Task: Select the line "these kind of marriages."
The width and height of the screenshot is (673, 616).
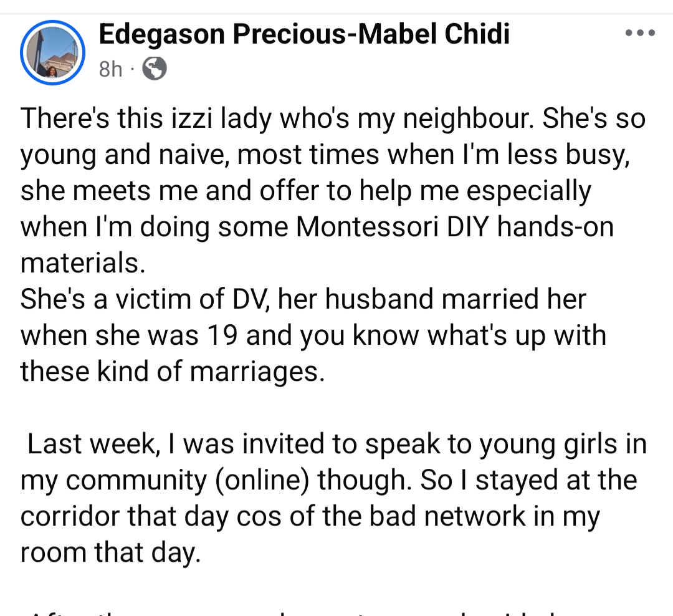Action: coord(173,372)
